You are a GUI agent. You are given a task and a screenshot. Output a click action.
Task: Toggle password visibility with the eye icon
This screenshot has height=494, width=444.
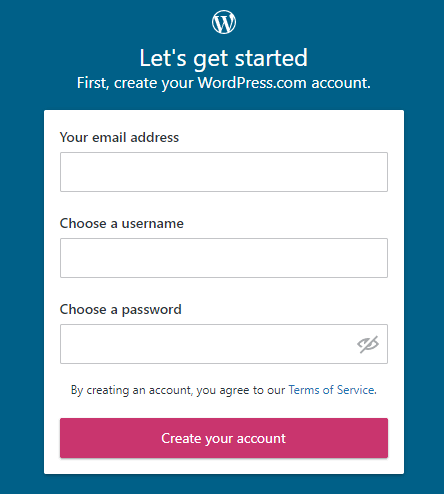point(368,344)
